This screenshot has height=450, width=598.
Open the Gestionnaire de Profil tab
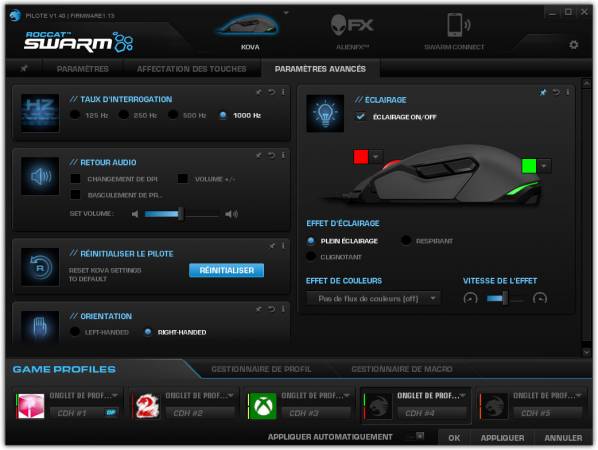point(261,369)
